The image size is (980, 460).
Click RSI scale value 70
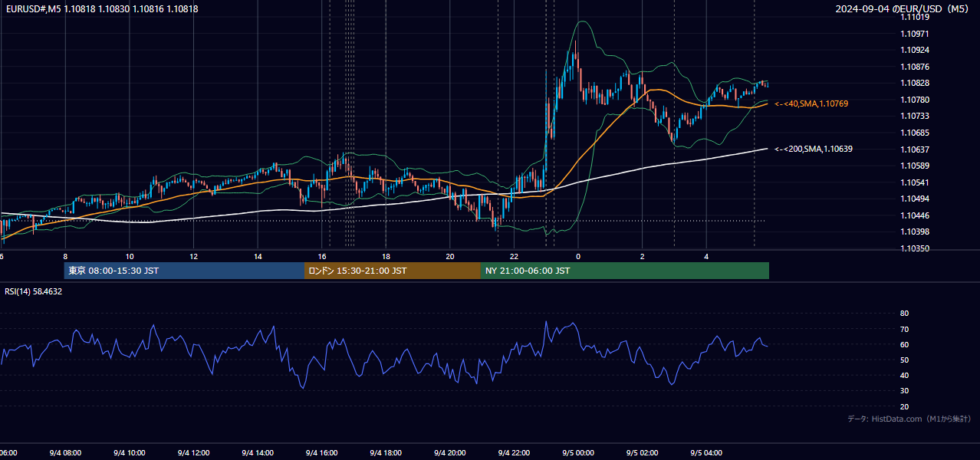pyautogui.click(x=904, y=329)
